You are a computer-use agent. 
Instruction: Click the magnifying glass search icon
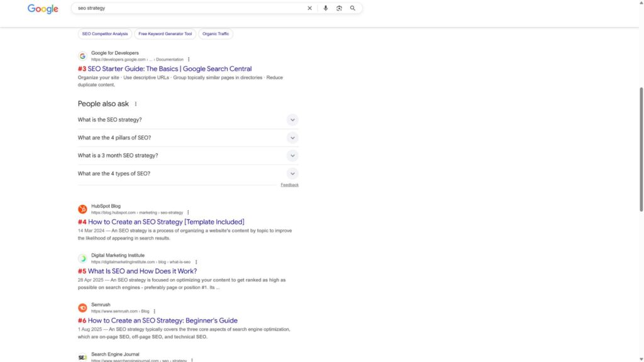click(x=352, y=8)
